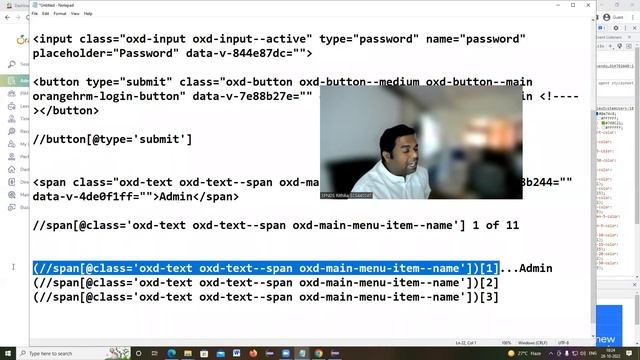Viewport: 640px width, 360px height.
Task: Open File Explorer from the taskbar
Action: (x=188, y=353)
